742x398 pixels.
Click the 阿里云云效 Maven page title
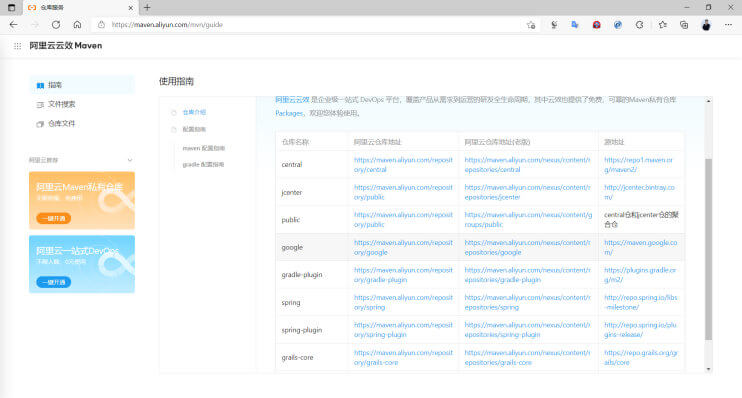tap(66, 46)
